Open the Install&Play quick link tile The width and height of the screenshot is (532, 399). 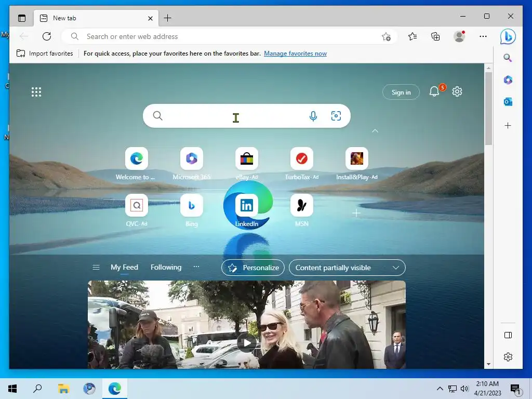pyautogui.click(x=356, y=158)
